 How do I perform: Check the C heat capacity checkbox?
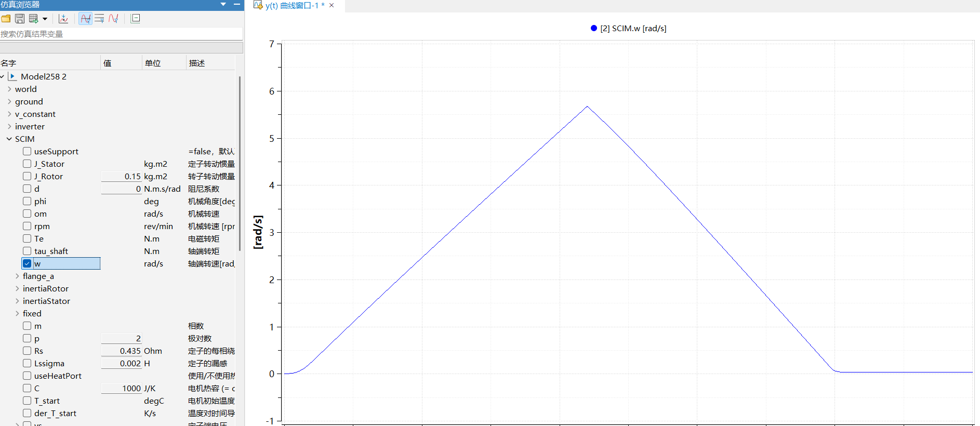pyautogui.click(x=27, y=388)
